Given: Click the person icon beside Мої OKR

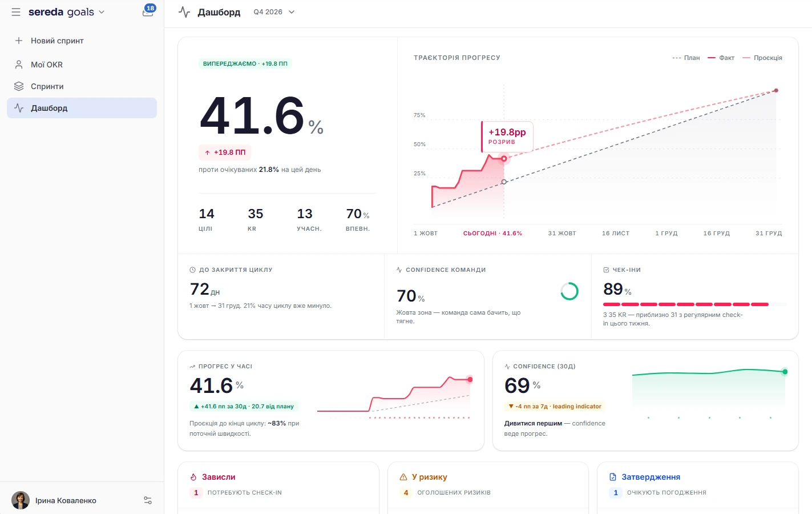Looking at the screenshot, I should [19, 65].
